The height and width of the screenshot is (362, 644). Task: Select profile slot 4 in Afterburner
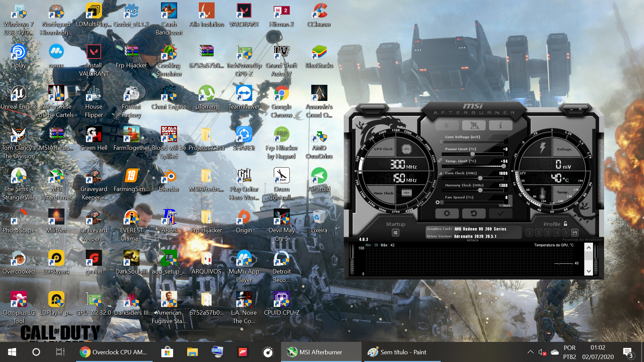[556, 233]
